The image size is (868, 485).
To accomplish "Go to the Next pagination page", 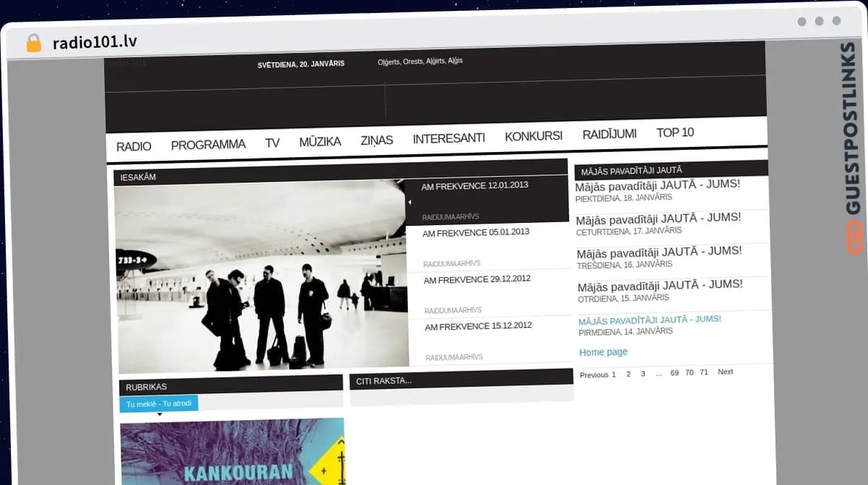I will tap(725, 371).
